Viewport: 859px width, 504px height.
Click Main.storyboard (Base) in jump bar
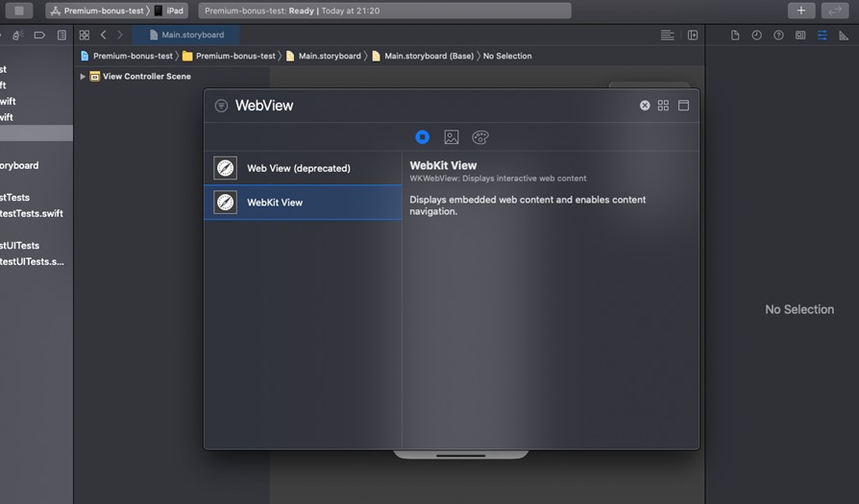click(423, 56)
